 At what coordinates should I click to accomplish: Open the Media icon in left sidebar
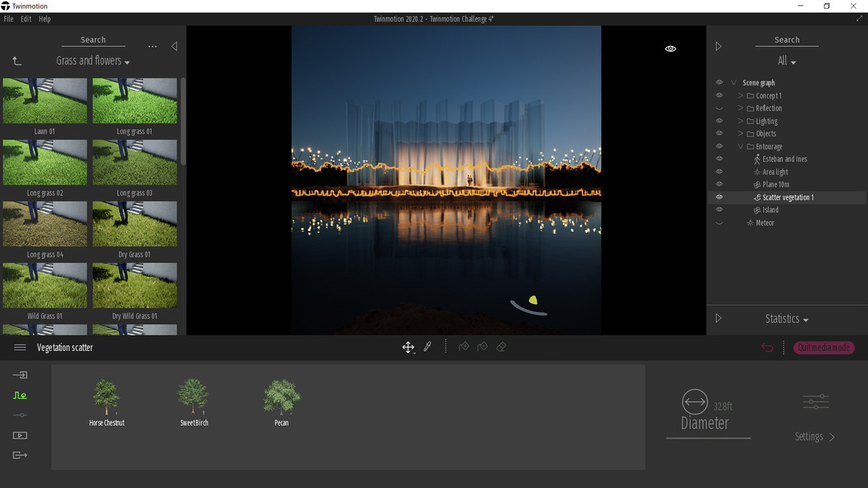click(x=20, y=435)
